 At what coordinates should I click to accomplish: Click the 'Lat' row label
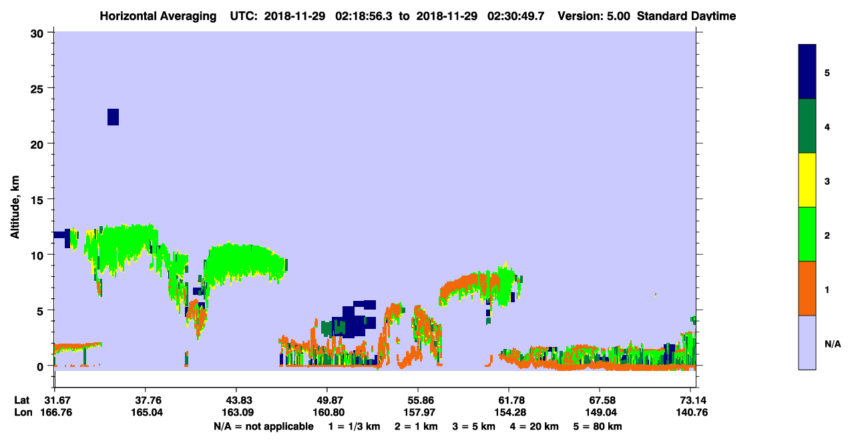22,400
